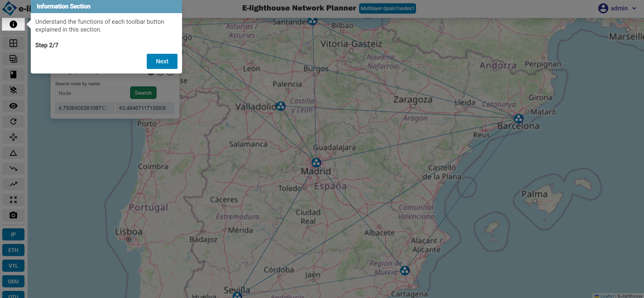The width and height of the screenshot is (644, 298).
Task: Select the node cluster tool icon
Action: point(13,137)
